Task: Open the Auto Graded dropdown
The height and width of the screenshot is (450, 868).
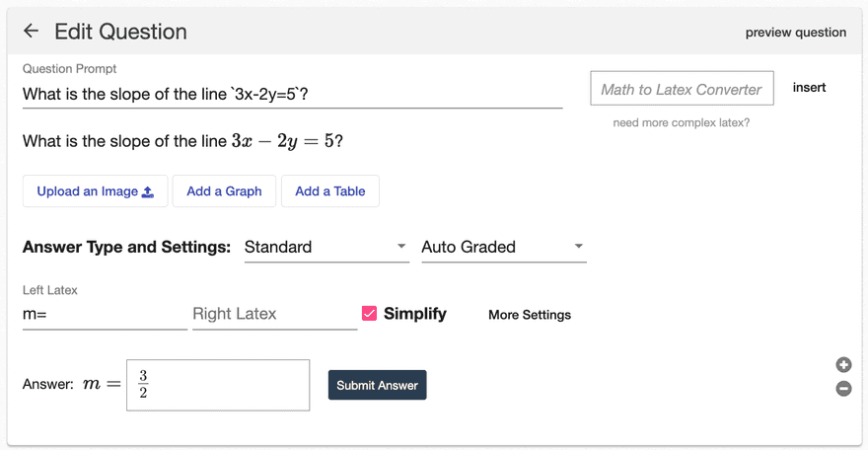Action: (504, 247)
